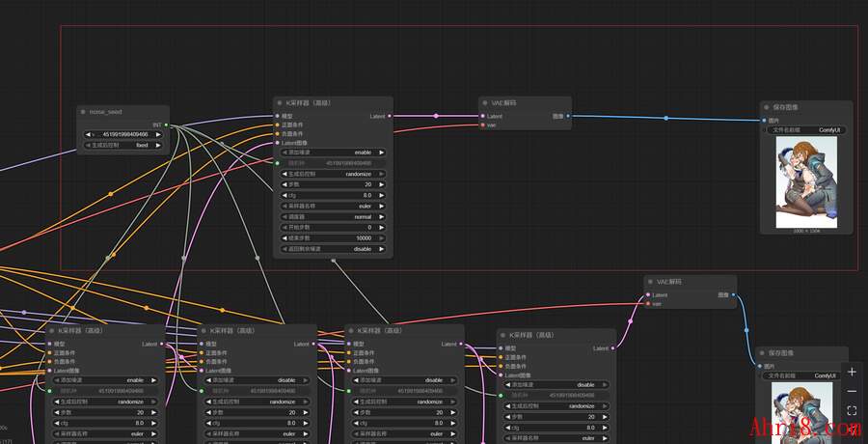
Task: Collapse the top 保存图像 node via its dot
Action: (x=767, y=107)
